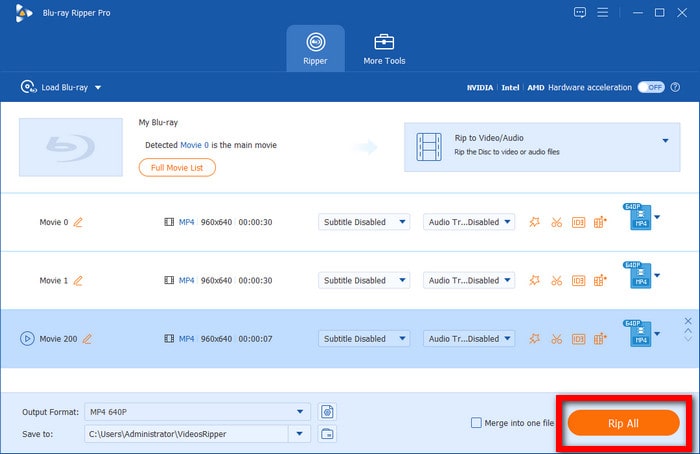Click the edit effect icon for Movie 200
The image size is (700, 454).
[x=600, y=338]
